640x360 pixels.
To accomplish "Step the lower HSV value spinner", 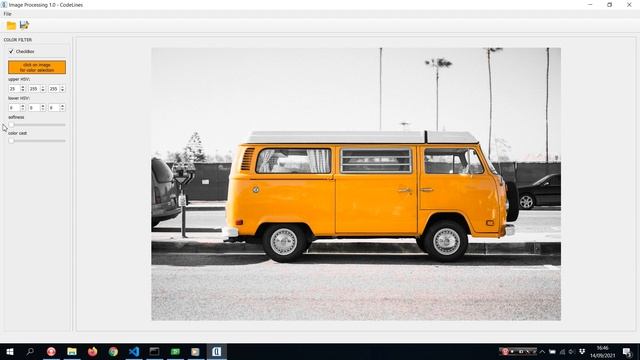I will [x=62, y=107].
